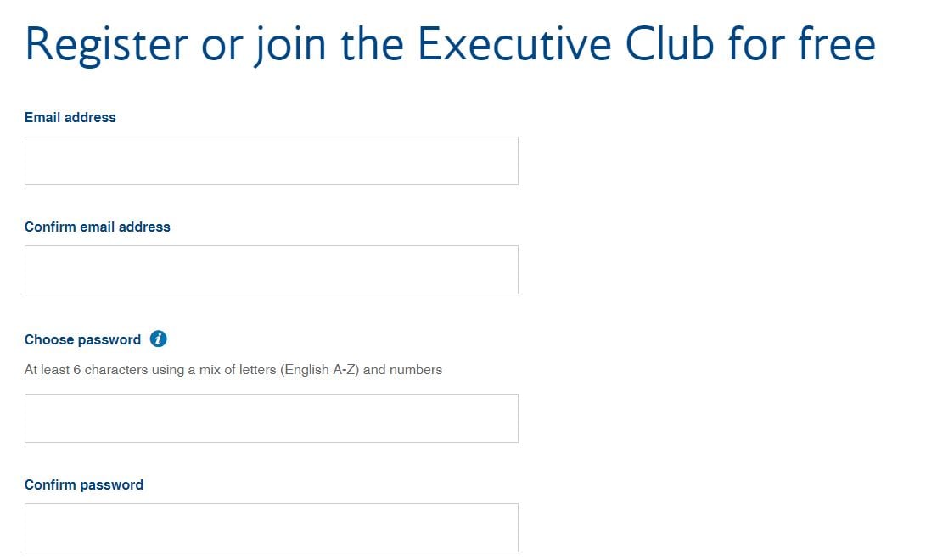Open the tooltip icon beside Choose password
This screenshot has height=560, width=926.
pyautogui.click(x=158, y=339)
